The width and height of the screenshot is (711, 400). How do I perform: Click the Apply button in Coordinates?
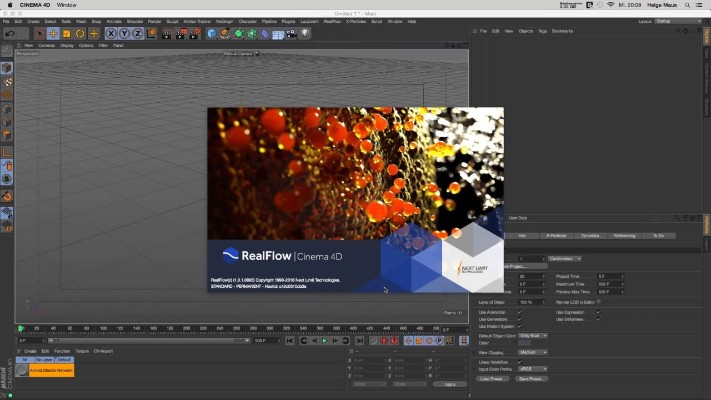point(450,384)
